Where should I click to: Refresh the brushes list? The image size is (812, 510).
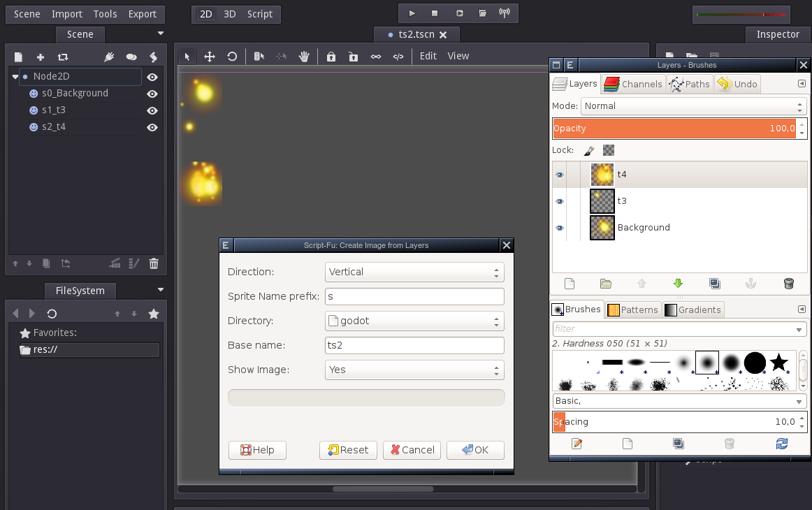tap(781, 444)
